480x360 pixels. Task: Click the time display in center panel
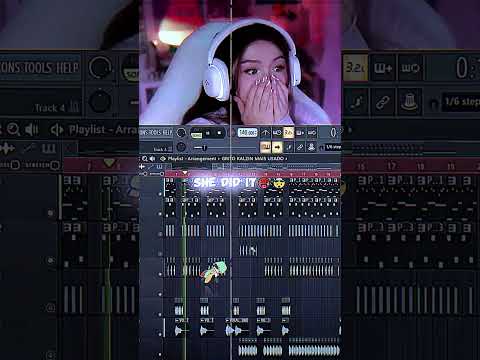(334, 133)
